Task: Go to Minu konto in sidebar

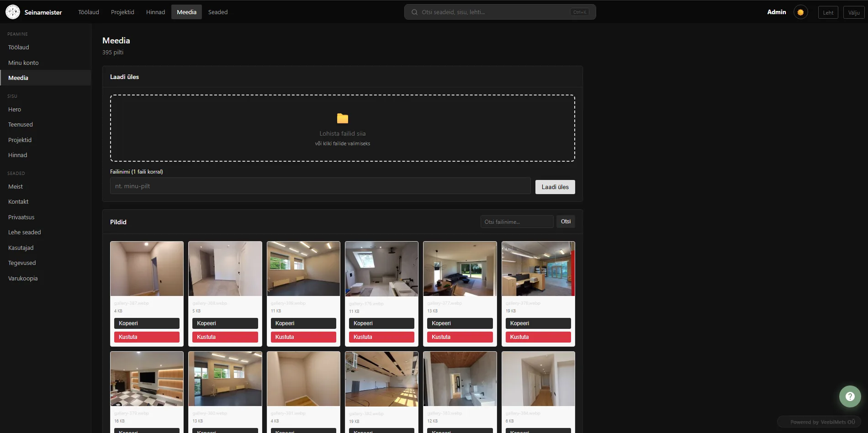Action: pos(23,63)
